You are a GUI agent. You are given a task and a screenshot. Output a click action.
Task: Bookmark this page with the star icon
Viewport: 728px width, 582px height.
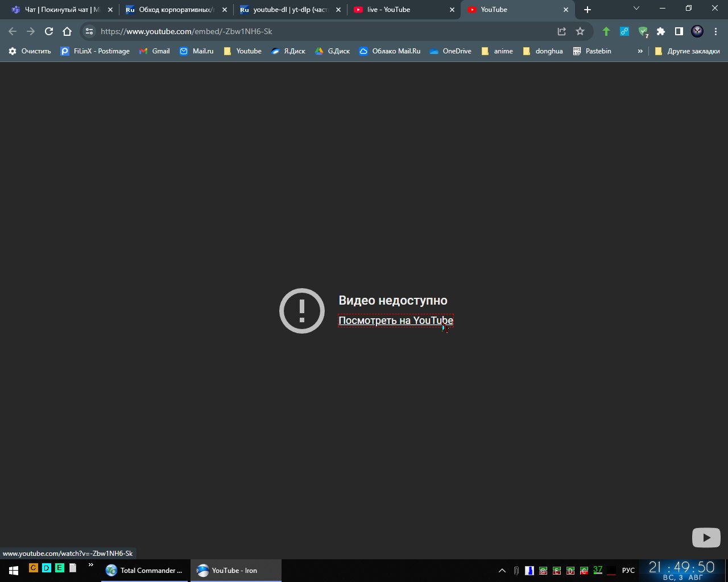580,31
